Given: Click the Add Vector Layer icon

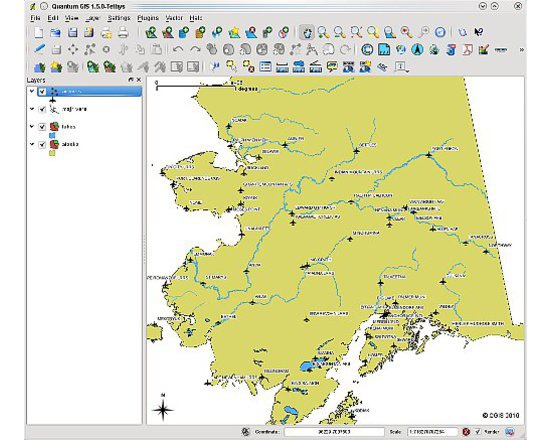Looking at the screenshot, I should pyautogui.click(x=151, y=33).
